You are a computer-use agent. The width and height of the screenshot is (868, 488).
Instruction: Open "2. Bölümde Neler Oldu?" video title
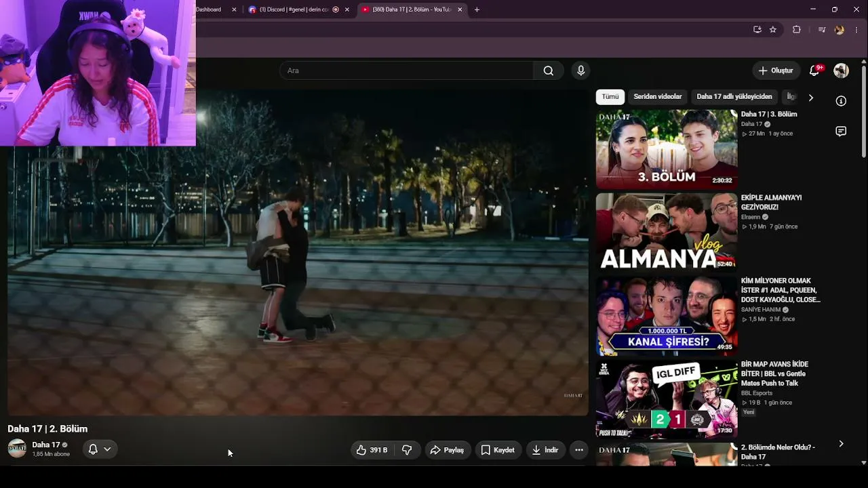[x=778, y=452]
